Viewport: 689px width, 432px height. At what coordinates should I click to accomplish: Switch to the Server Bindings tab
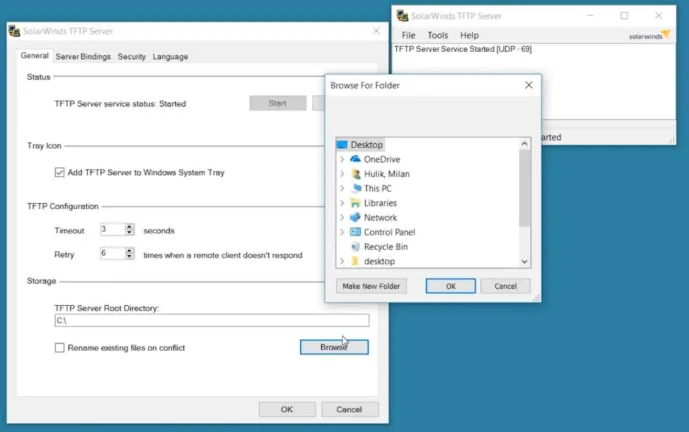tap(83, 57)
